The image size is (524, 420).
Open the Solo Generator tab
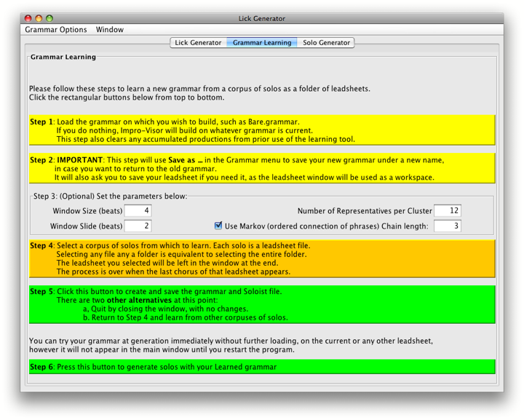click(x=326, y=43)
